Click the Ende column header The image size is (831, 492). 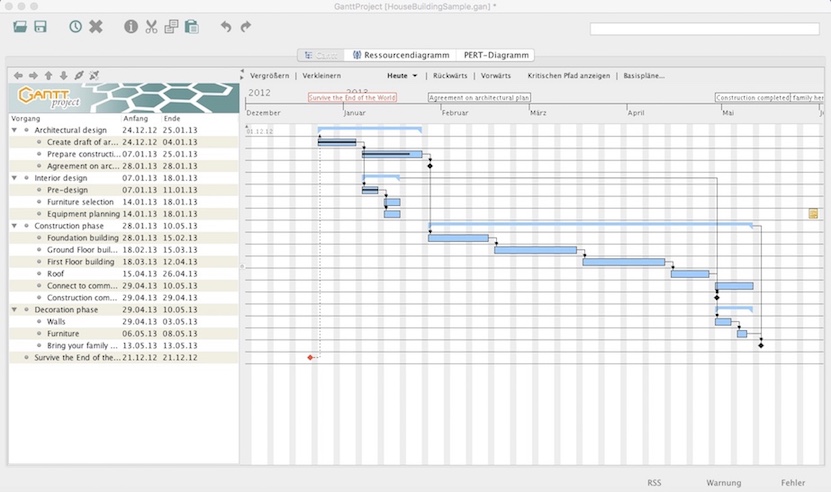(x=172, y=118)
